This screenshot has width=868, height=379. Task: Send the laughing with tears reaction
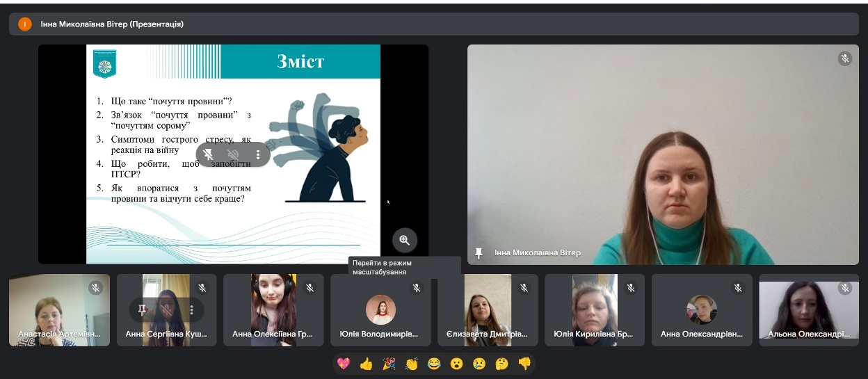(x=434, y=363)
